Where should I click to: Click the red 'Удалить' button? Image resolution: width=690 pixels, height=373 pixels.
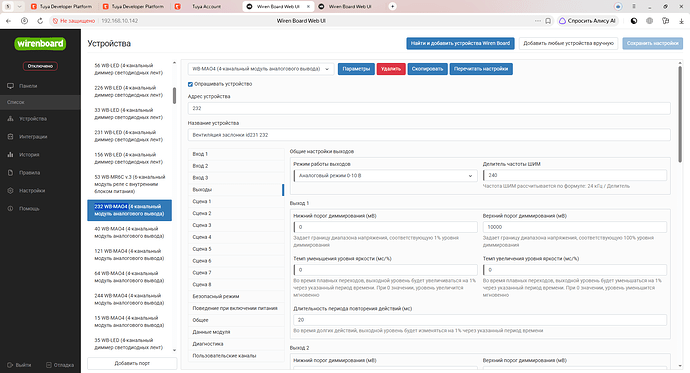tap(391, 69)
